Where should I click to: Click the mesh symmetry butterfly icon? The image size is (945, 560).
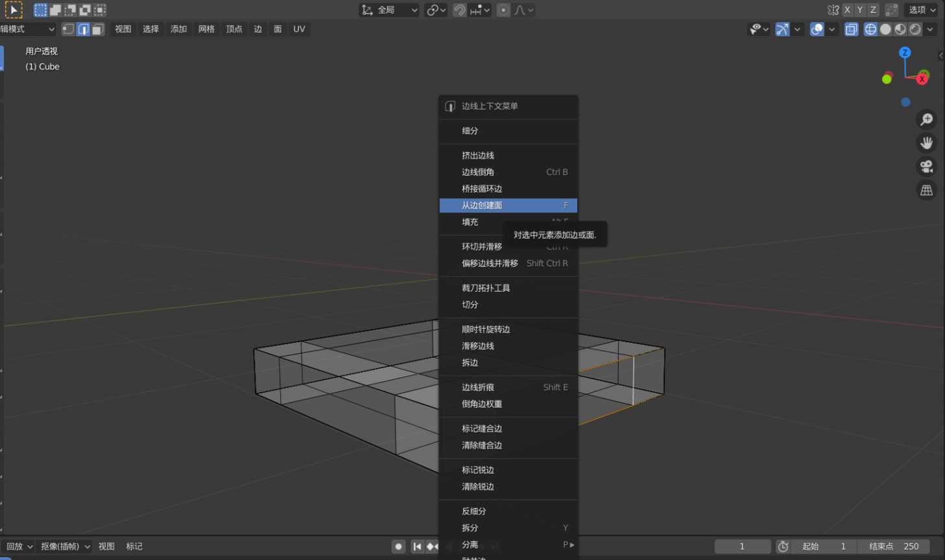point(833,10)
